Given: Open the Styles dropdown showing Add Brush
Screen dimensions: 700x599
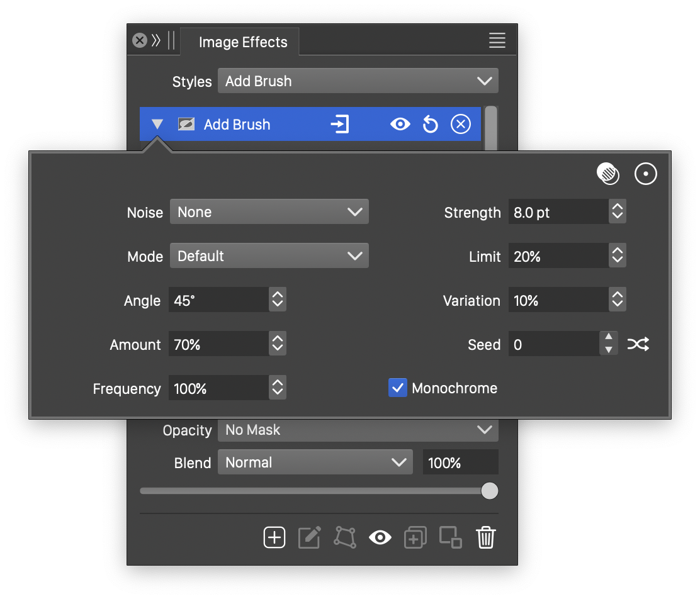Looking at the screenshot, I should tap(358, 81).
